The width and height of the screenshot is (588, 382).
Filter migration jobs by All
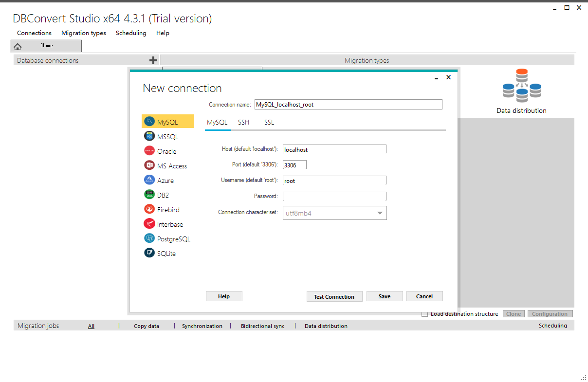(x=91, y=326)
